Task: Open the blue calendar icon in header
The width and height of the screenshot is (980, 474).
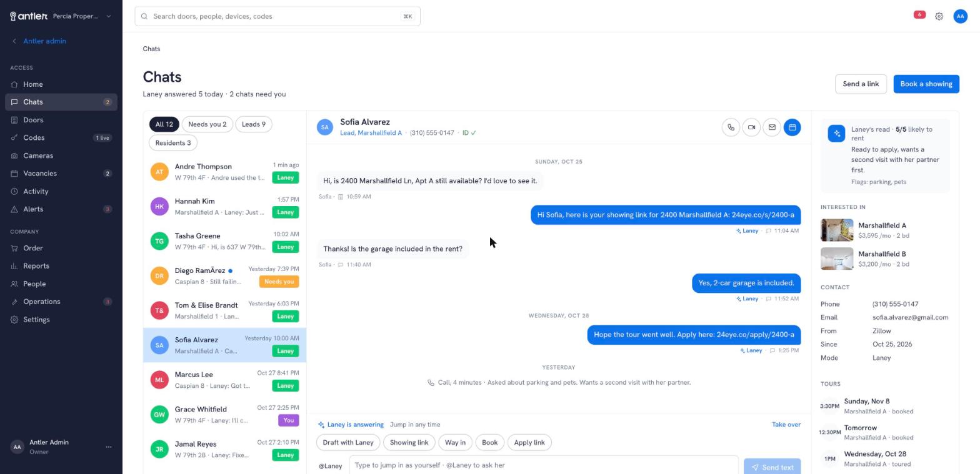Action: pos(792,127)
